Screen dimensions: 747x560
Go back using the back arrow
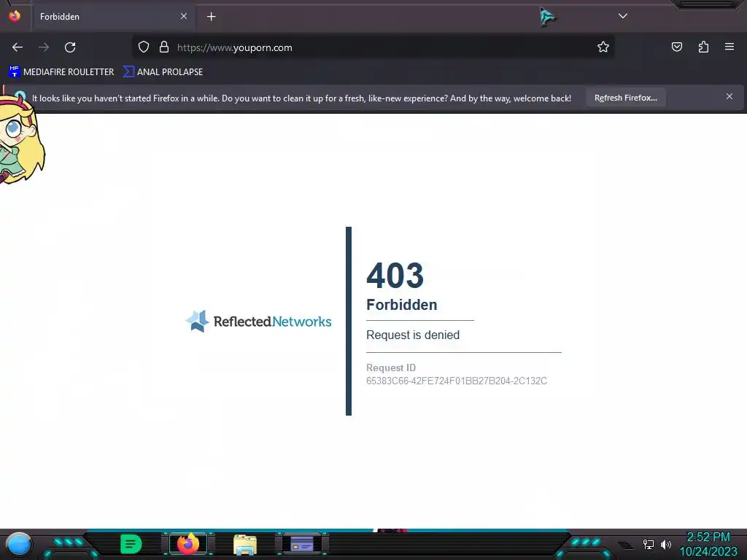(x=18, y=47)
